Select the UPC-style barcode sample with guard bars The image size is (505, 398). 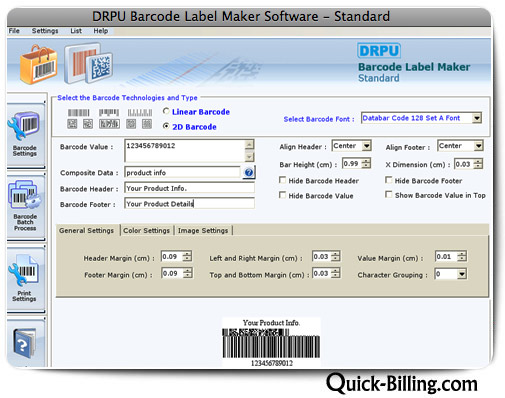coord(109,113)
